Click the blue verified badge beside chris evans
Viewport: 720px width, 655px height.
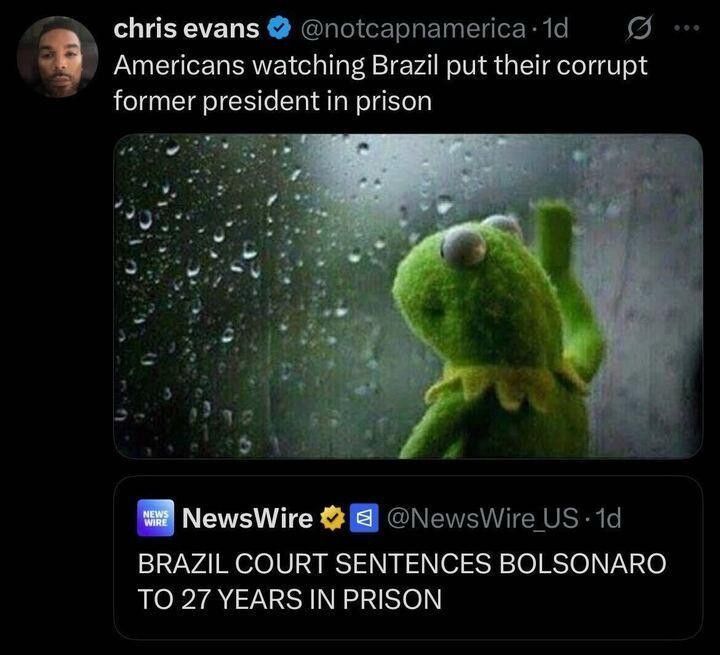[279, 29]
